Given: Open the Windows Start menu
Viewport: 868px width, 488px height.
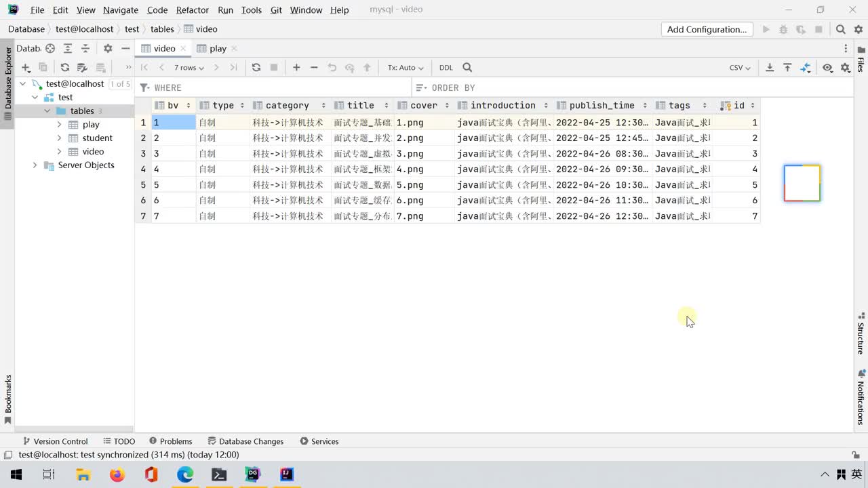Looking at the screenshot, I should [16, 474].
